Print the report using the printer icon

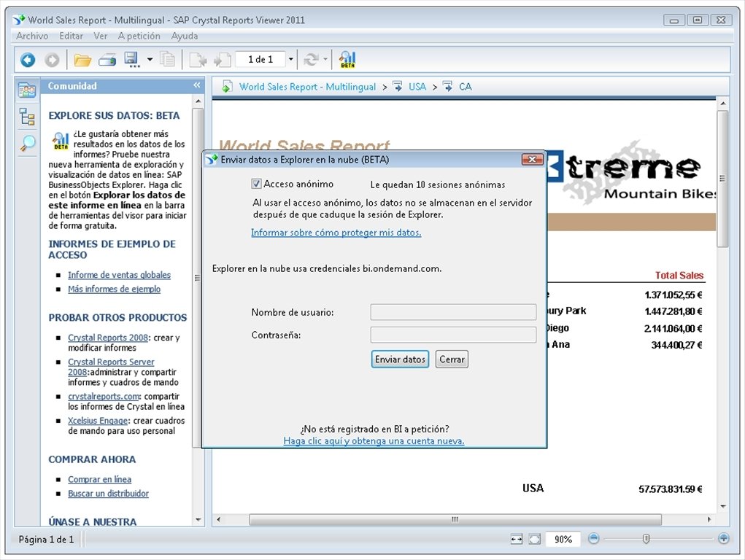(107, 60)
